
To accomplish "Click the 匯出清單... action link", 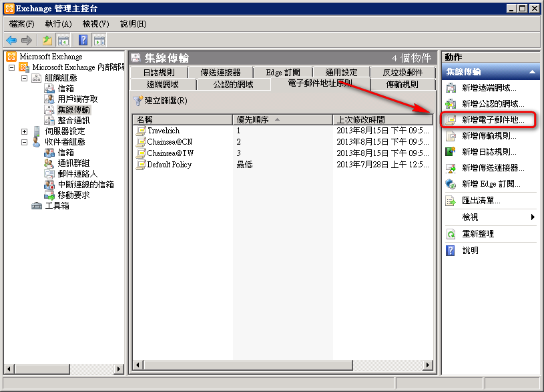I will 481,201.
